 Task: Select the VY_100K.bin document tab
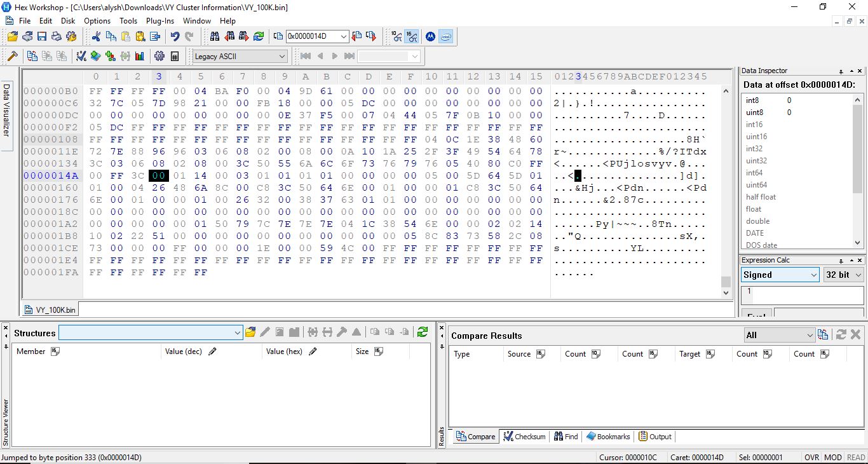coord(50,310)
